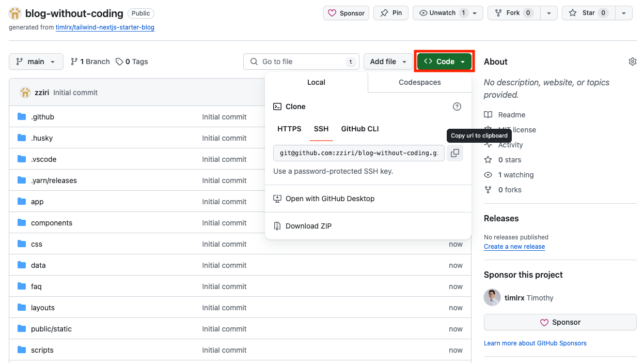644x363 pixels.
Task: Open the Activity link in About
Action: (511, 145)
